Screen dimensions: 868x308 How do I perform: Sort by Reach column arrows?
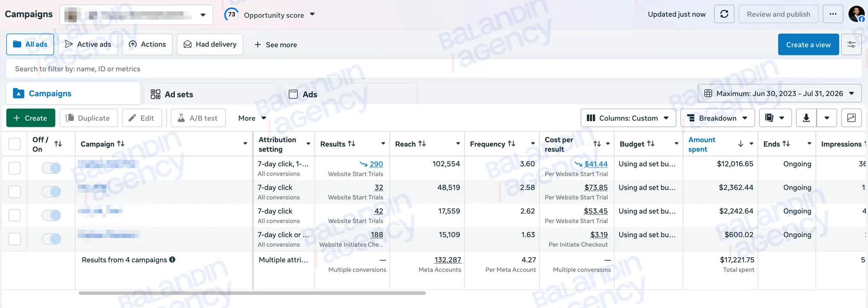[x=422, y=144]
